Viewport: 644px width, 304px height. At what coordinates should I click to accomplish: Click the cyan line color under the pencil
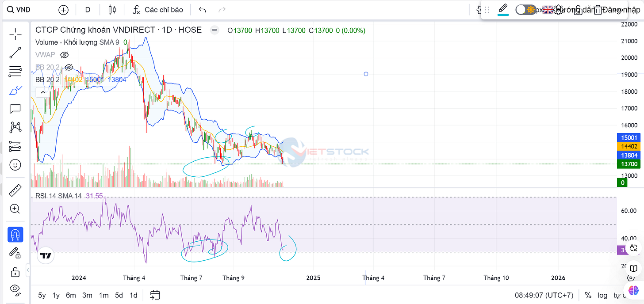point(503,15)
